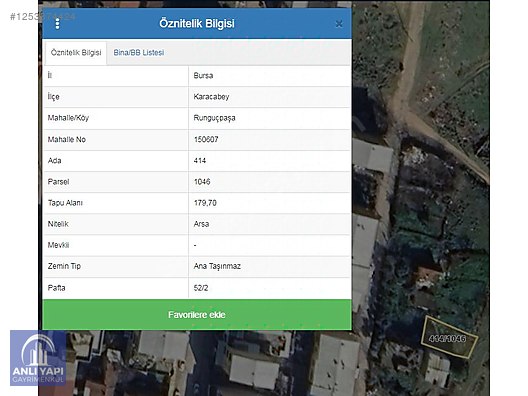This screenshot has width=528, height=396.
Task: Click the Mahalle No value 150607
Action: (206, 139)
